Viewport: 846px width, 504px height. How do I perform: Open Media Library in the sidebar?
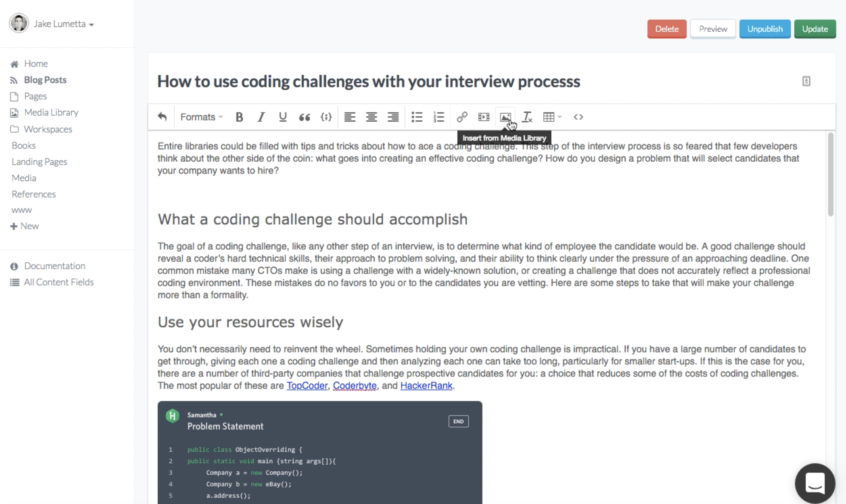point(51,112)
